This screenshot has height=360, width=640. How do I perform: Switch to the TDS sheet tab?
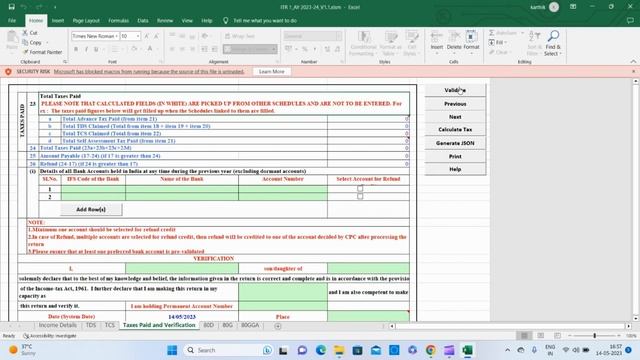coord(91,325)
